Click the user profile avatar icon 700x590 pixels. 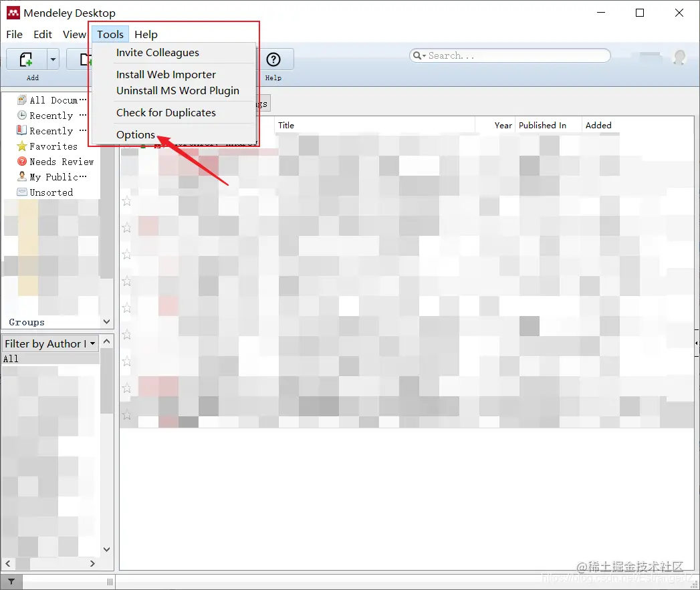pos(679,57)
